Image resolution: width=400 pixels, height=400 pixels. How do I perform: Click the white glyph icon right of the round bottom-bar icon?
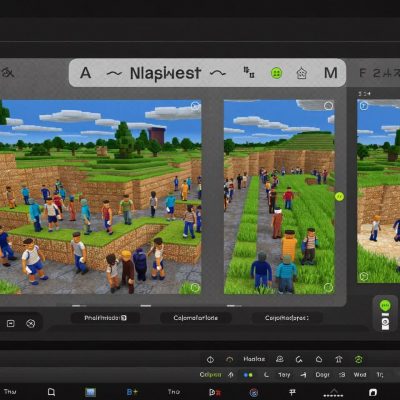pyautogui.click(x=292, y=392)
